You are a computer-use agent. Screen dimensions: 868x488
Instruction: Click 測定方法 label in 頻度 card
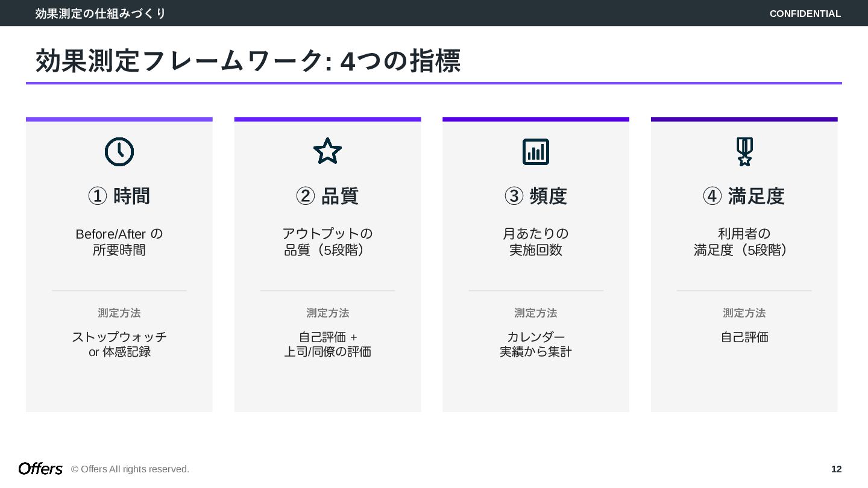tap(535, 313)
